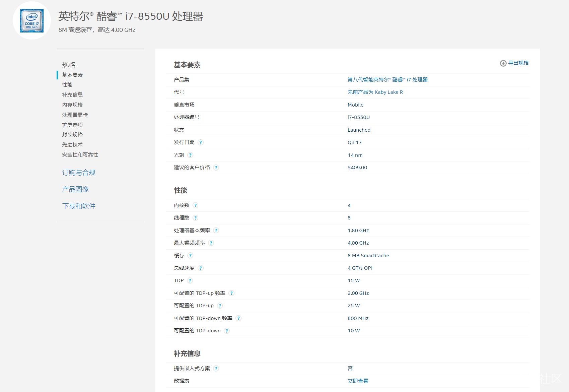
Task: Click the 14 nm lithography value
Action: [x=355, y=155]
